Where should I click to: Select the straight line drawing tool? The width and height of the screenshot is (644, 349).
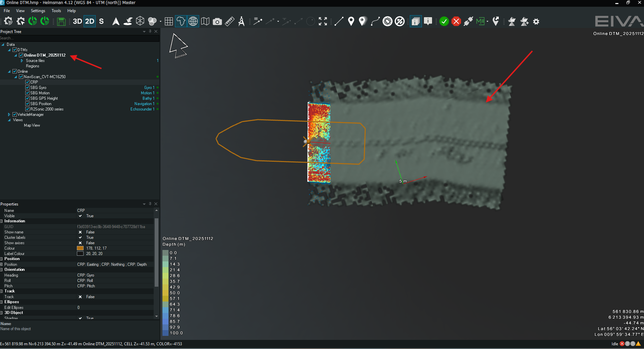(339, 22)
